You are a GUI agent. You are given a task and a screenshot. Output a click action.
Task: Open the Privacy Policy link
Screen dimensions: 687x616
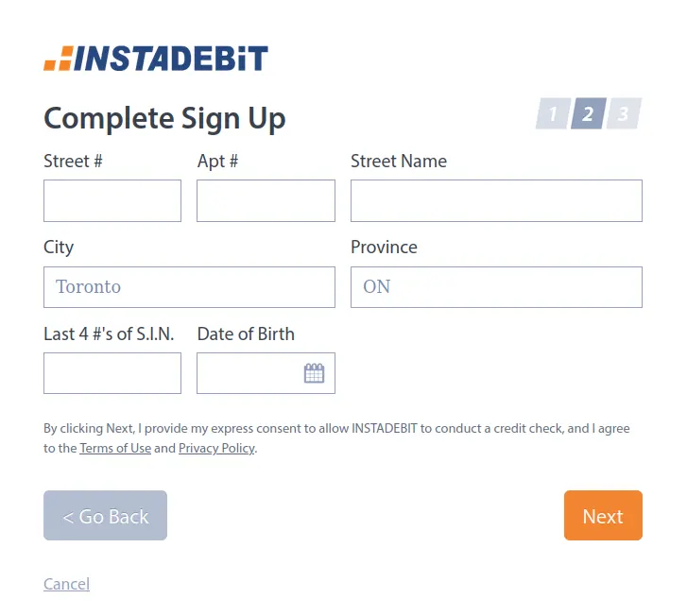216,448
